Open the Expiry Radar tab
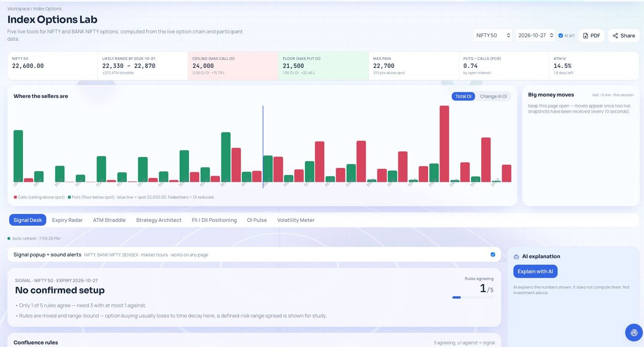The width and height of the screenshot is (644, 347). pyautogui.click(x=67, y=220)
